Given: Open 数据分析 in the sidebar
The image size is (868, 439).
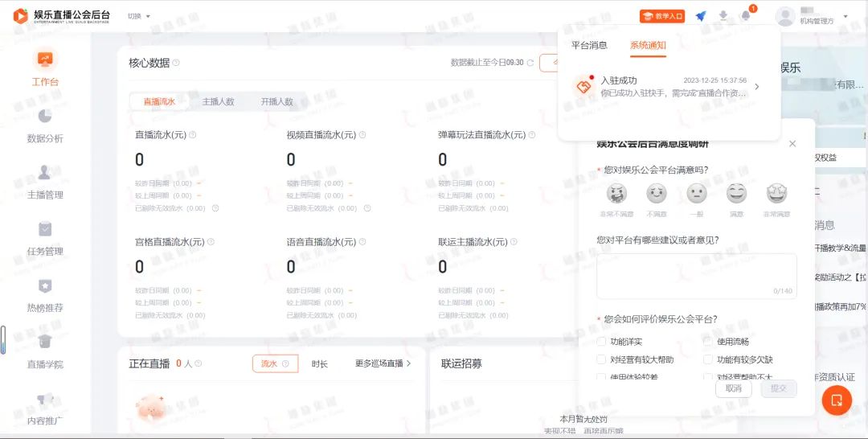Looking at the screenshot, I should point(45,125).
